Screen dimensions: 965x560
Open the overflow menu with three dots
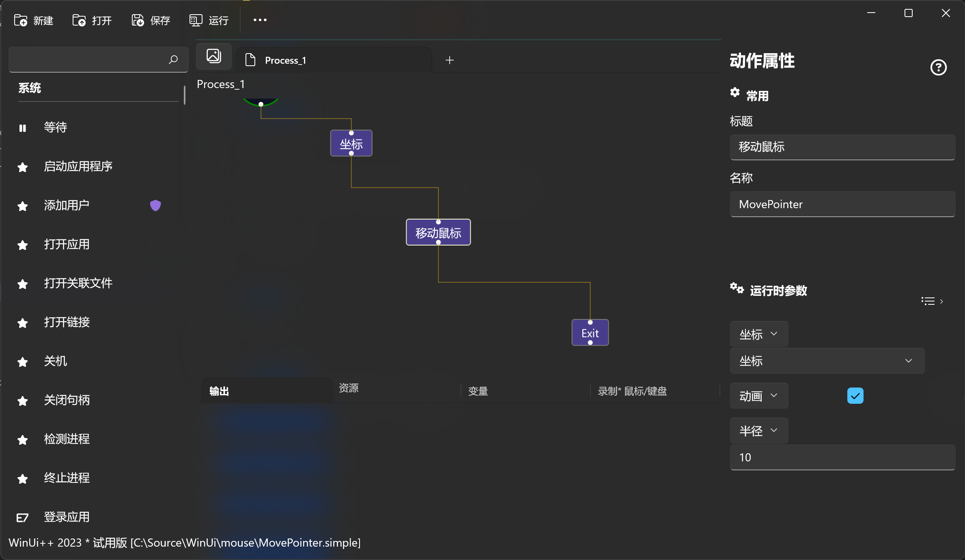pyautogui.click(x=259, y=20)
